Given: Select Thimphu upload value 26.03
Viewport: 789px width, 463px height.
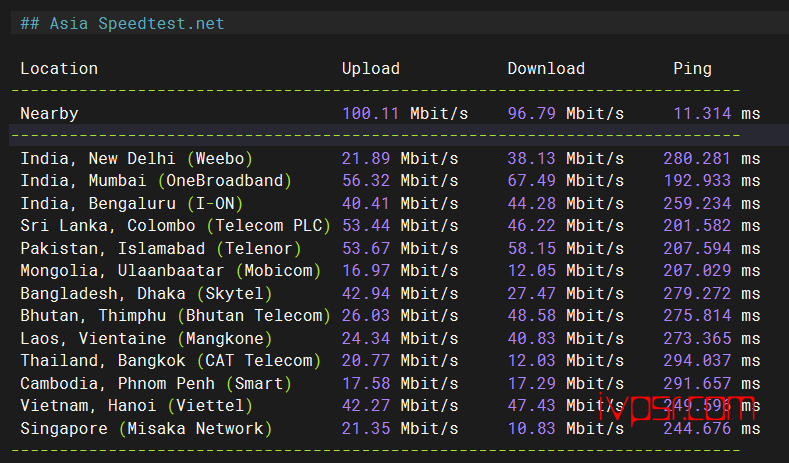Looking at the screenshot, I should coord(366,316).
